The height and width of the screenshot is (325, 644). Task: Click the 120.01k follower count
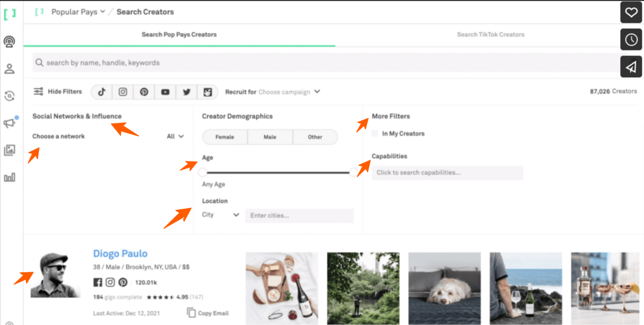click(x=146, y=283)
